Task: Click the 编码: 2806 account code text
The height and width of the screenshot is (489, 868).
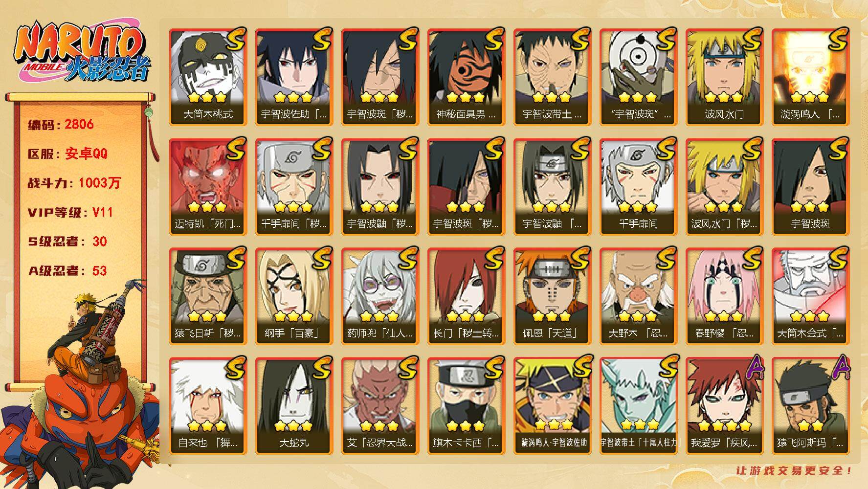Action: click(61, 124)
